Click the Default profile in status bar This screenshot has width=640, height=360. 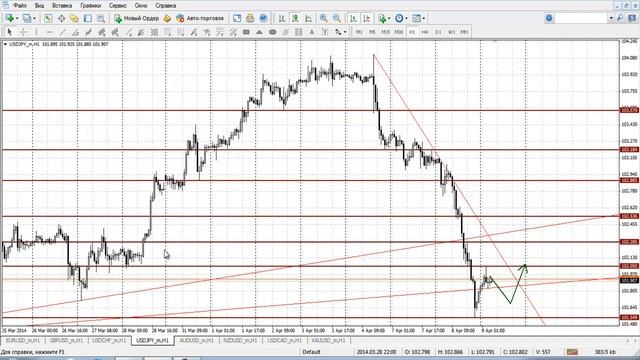[311, 352]
